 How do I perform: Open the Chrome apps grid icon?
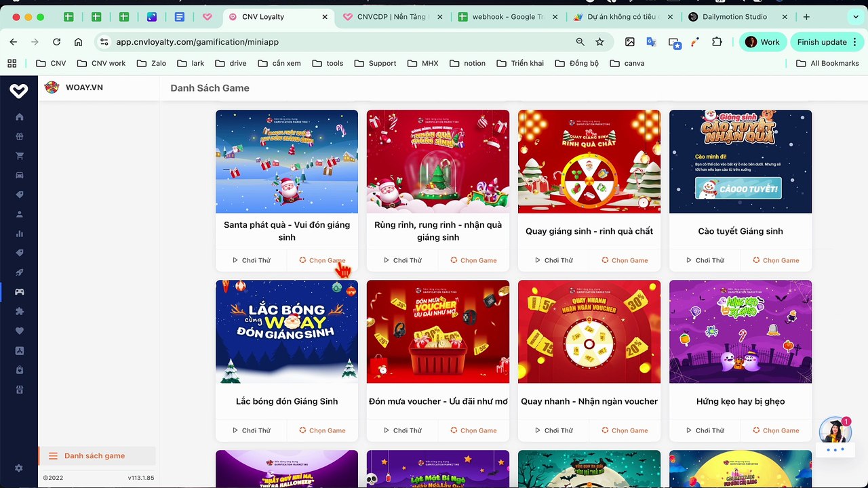click(12, 63)
